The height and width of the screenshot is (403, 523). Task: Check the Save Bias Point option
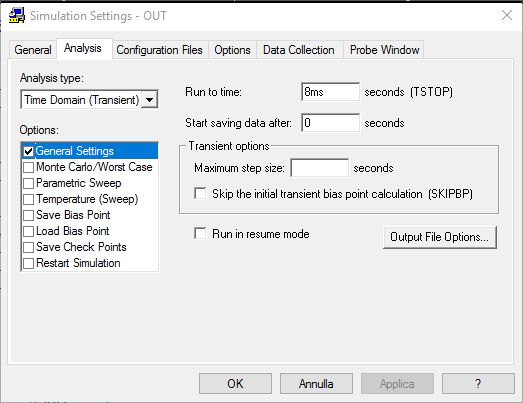click(x=29, y=215)
